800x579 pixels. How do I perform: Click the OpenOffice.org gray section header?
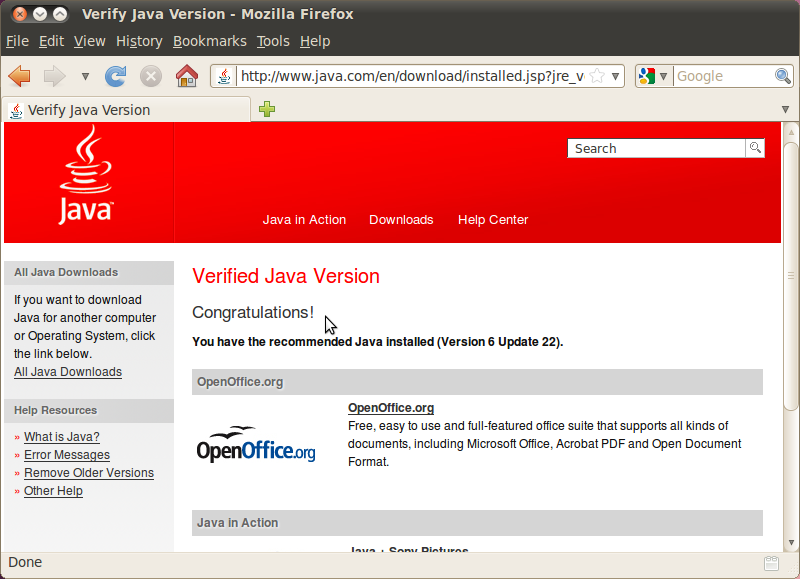click(477, 382)
